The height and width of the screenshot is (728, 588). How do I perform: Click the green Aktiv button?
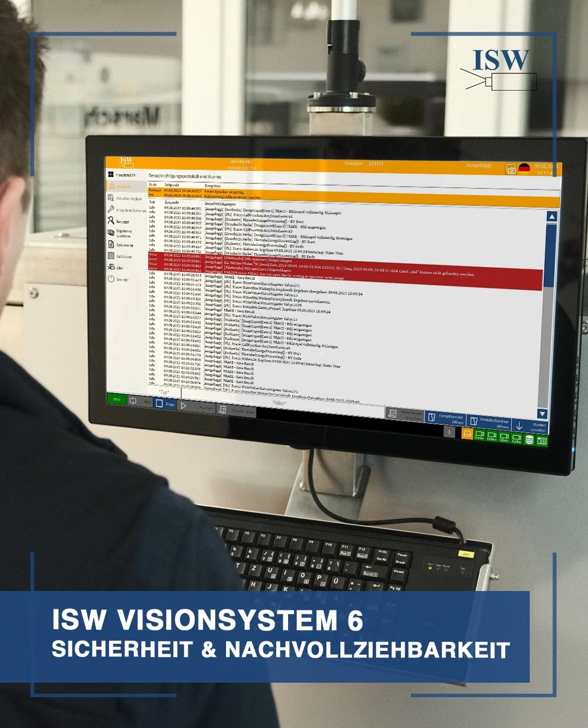coord(116,400)
